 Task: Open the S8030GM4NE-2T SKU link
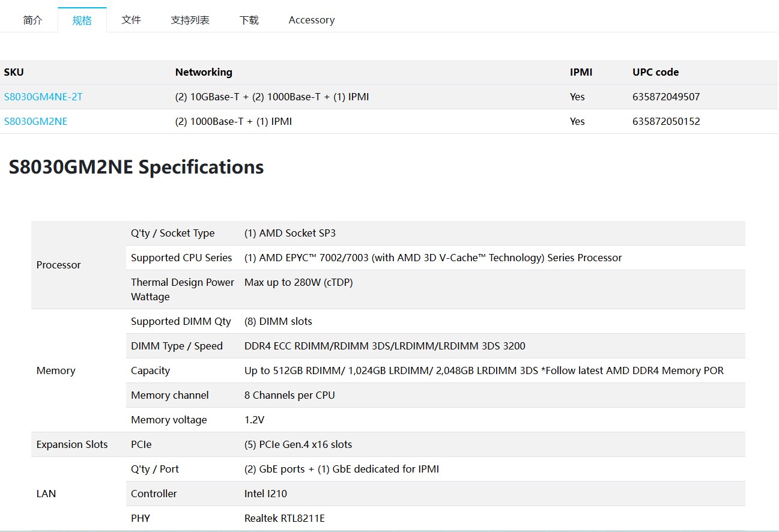pyautogui.click(x=43, y=97)
